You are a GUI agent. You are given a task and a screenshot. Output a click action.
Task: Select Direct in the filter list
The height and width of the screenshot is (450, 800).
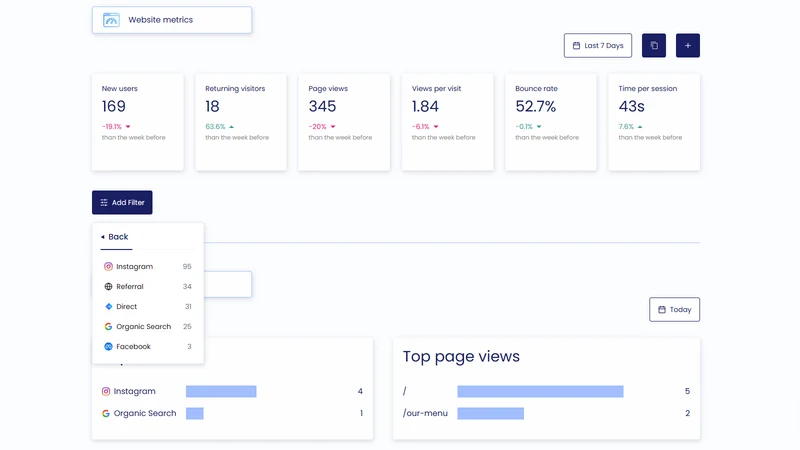tap(147, 306)
